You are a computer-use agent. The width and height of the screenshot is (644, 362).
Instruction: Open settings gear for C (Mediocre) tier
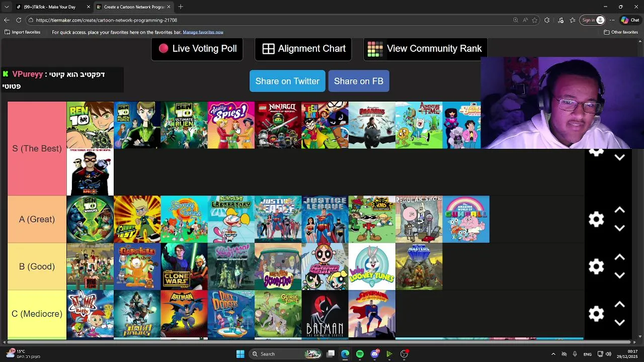pyautogui.click(x=596, y=314)
